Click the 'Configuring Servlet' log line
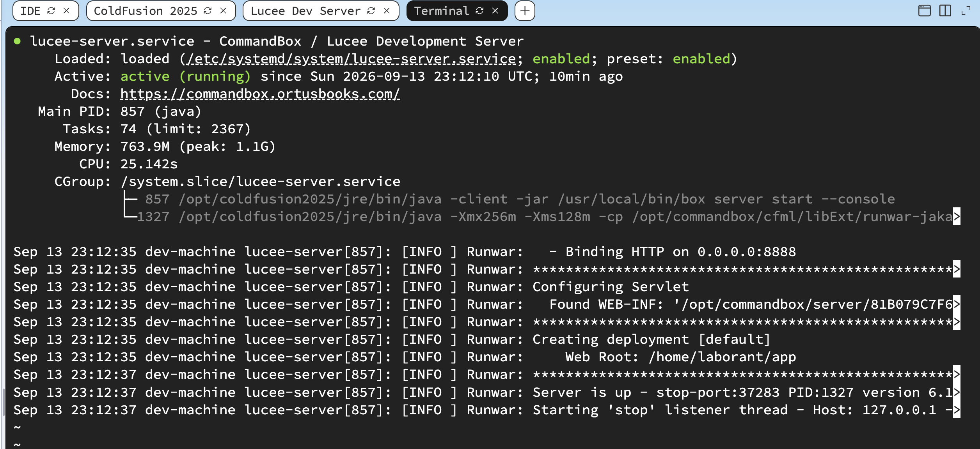The height and width of the screenshot is (449, 980). [351, 287]
